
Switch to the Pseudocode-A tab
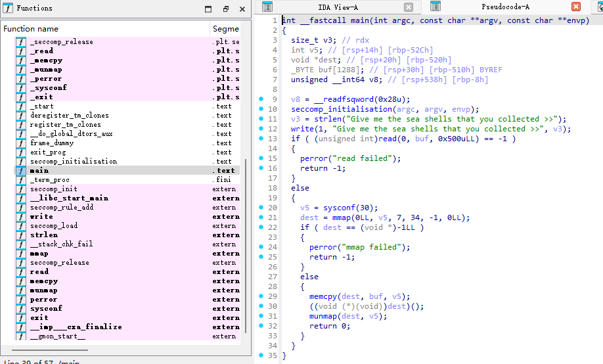(505, 7)
